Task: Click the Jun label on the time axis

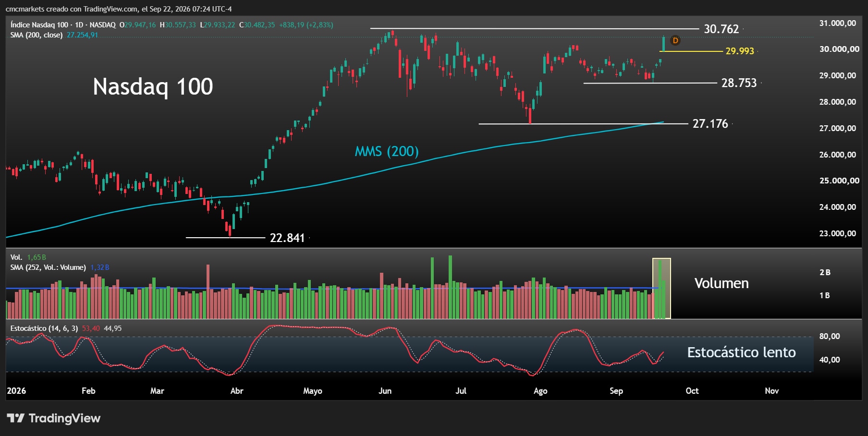Action: coord(385,391)
